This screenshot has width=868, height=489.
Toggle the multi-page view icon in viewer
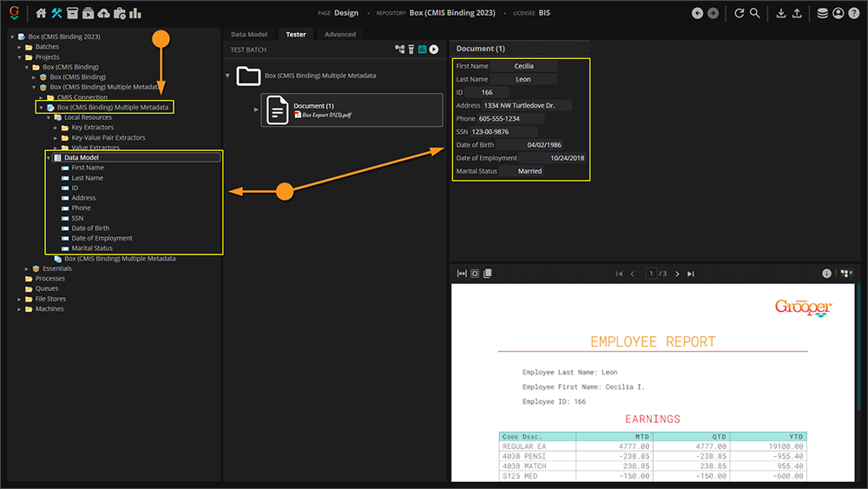tap(488, 274)
